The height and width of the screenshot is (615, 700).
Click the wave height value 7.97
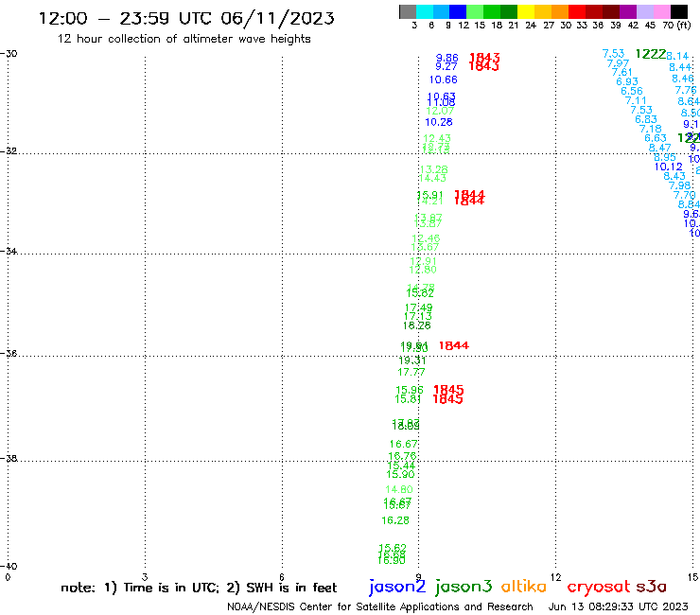618,63
